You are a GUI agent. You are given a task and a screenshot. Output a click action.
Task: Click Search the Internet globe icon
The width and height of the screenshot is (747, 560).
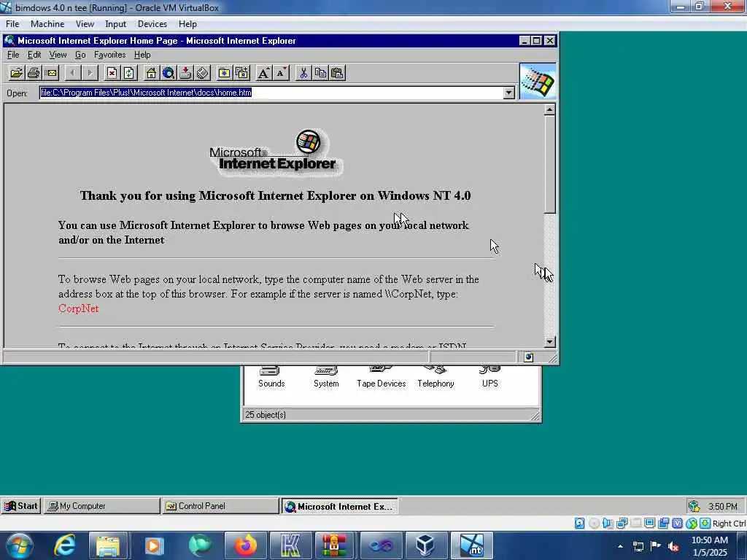coord(169,73)
